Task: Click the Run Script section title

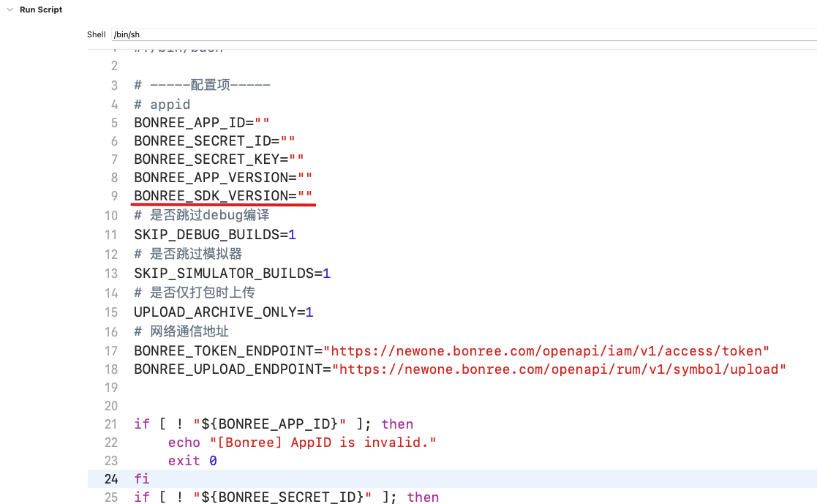Action: click(x=41, y=10)
